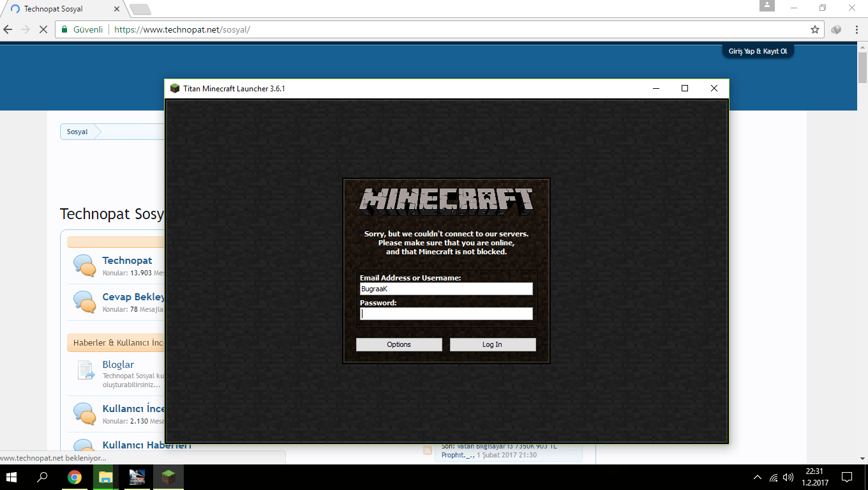Click the "couldn't connect to our servers" message
This screenshot has height=490, width=868.
click(x=446, y=243)
